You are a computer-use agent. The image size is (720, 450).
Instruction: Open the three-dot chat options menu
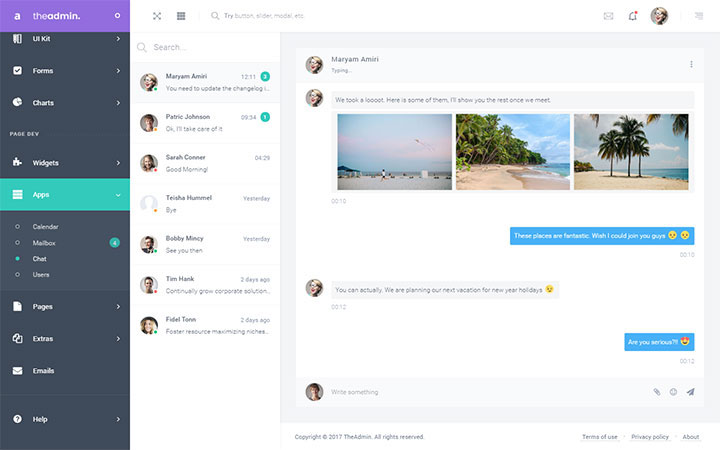pyautogui.click(x=691, y=64)
